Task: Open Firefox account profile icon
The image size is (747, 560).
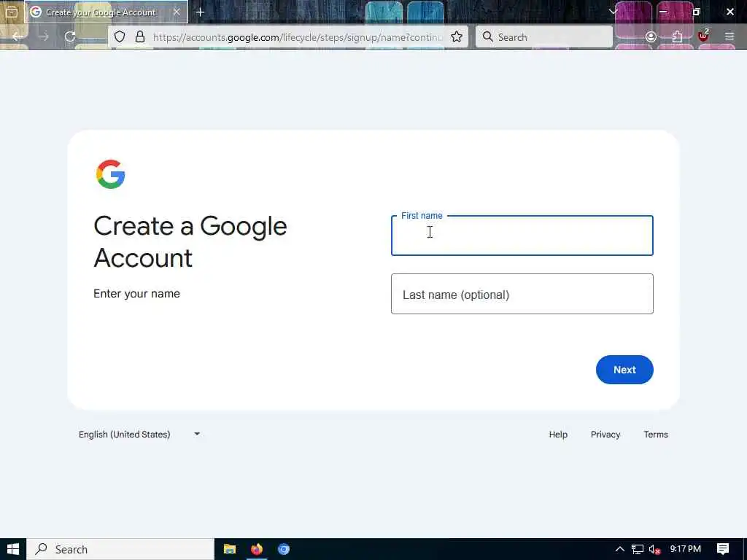Action: [x=651, y=36]
